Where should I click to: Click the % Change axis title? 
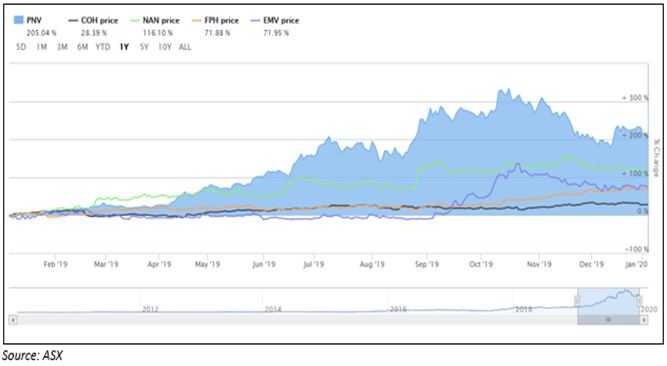pyautogui.click(x=656, y=157)
